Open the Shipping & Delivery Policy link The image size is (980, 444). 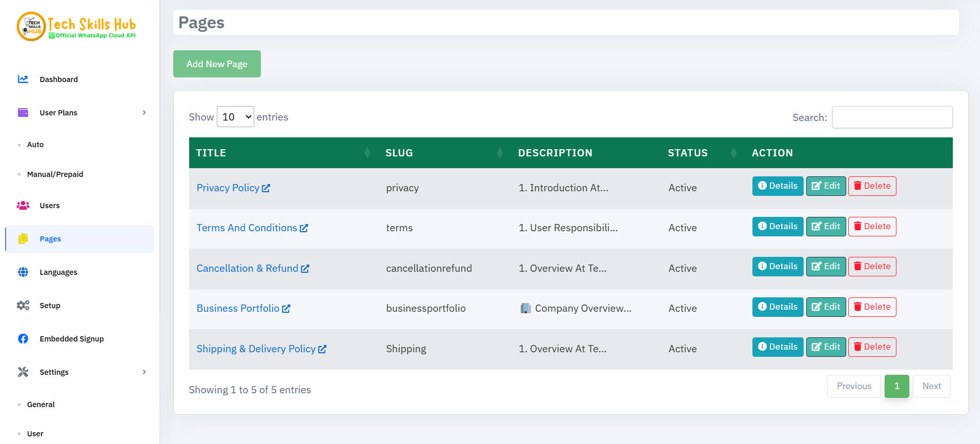tap(256, 349)
